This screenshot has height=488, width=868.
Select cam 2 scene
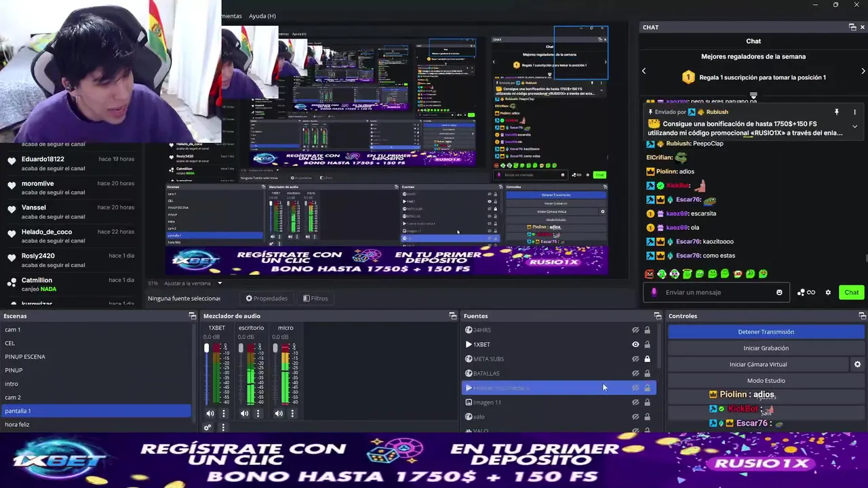(96, 397)
